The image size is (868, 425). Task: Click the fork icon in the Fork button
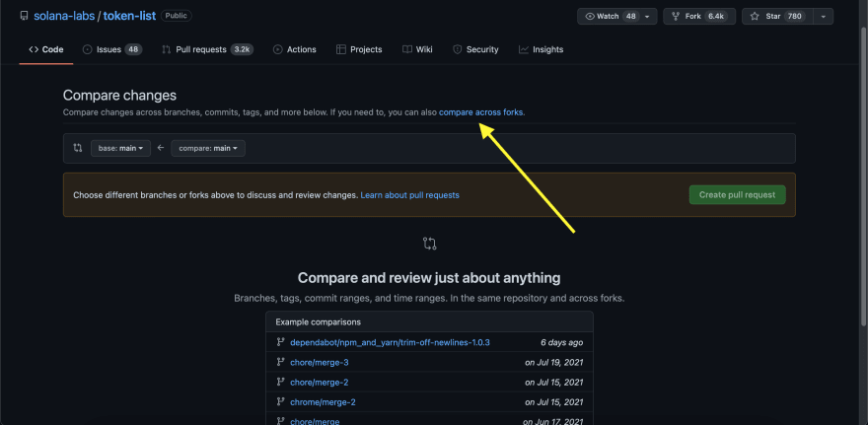click(676, 17)
